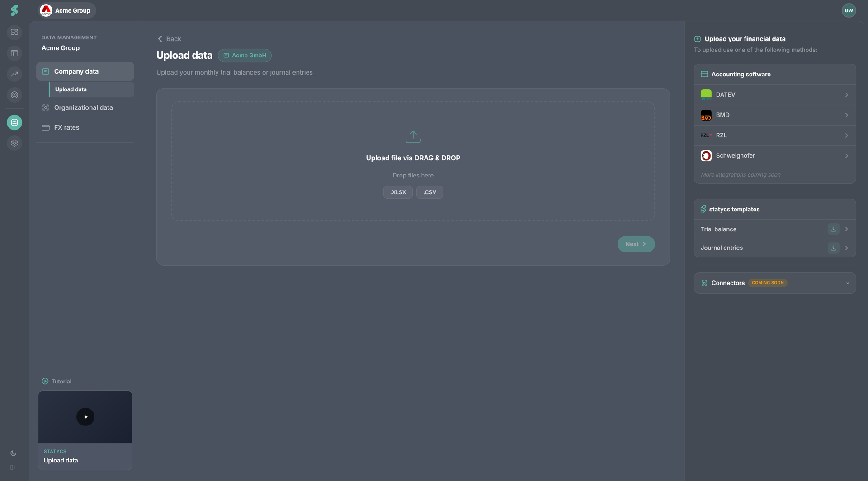Screen dimensions: 868x481
Task: Click the Next button
Action: pyautogui.click(x=636, y=244)
